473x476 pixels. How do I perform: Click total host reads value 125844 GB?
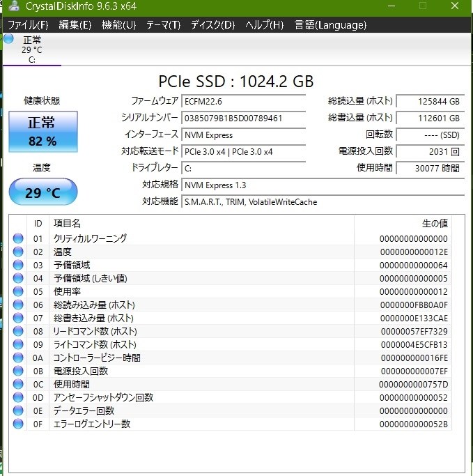click(431, 101)
